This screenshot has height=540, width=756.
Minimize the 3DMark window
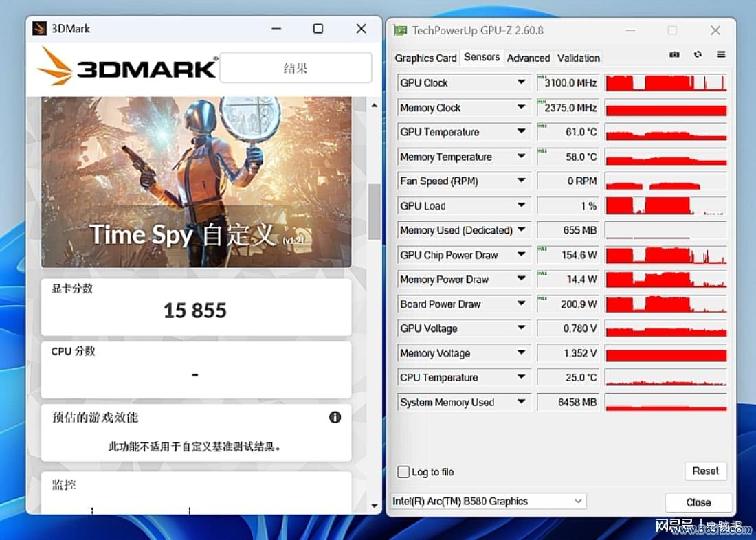[276, 29]
